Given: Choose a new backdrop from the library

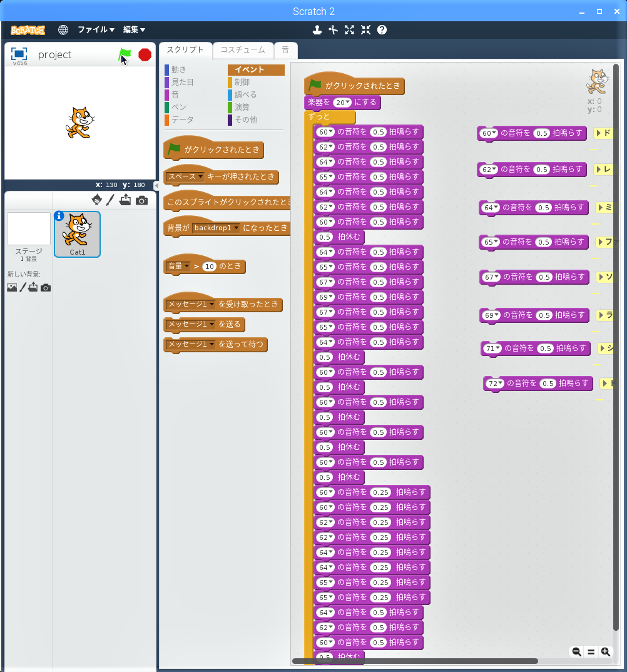Looking at the screenshot, I should click(12, 288).
